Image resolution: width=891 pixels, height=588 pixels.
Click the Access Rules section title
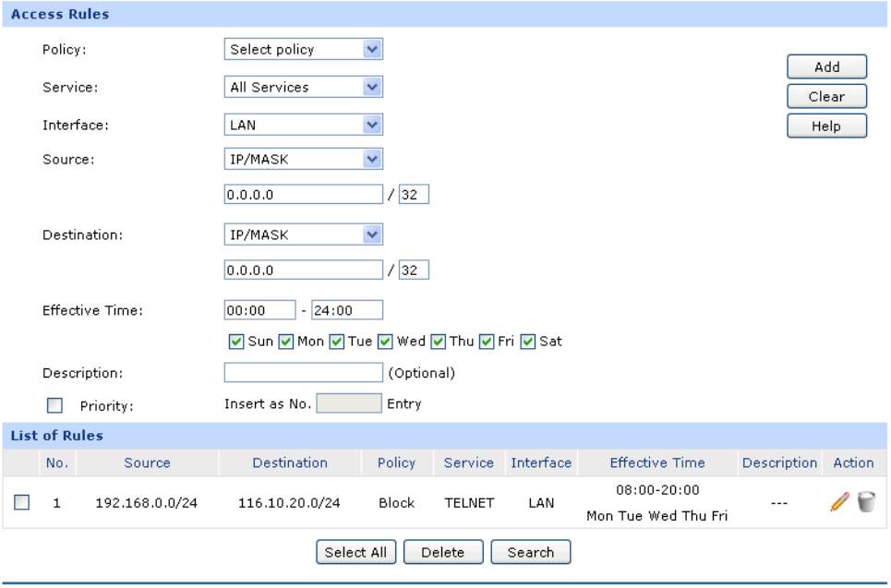pos(60,14)
